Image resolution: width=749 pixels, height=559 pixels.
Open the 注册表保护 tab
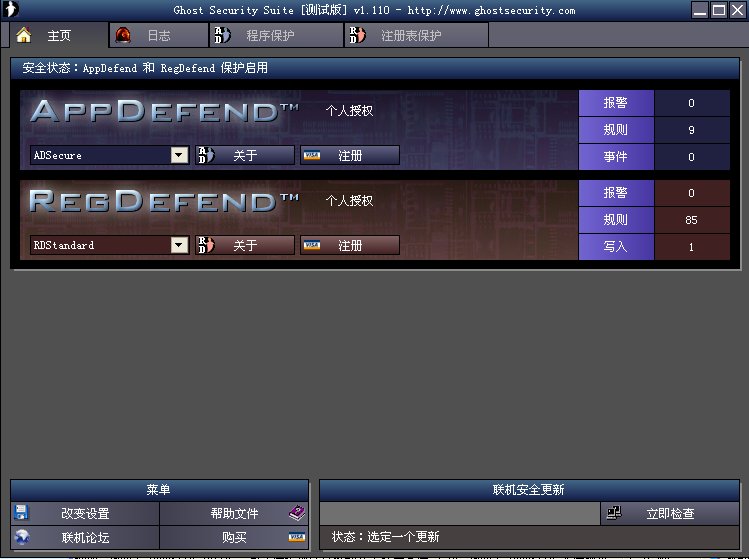tap(417, 35)
